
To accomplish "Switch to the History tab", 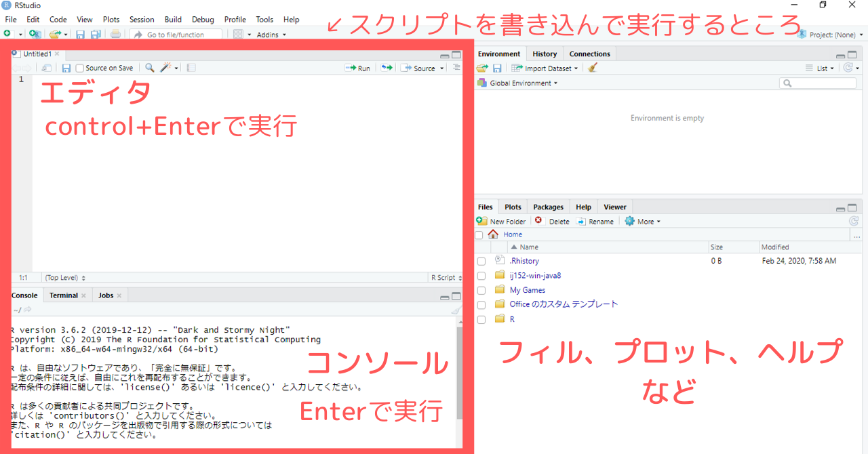I will pyautogui.click(x=545, y=53).
